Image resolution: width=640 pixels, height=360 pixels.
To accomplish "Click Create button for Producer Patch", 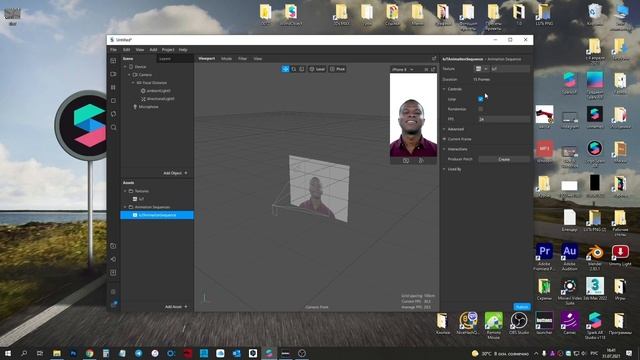I will (x=504, y=159).
